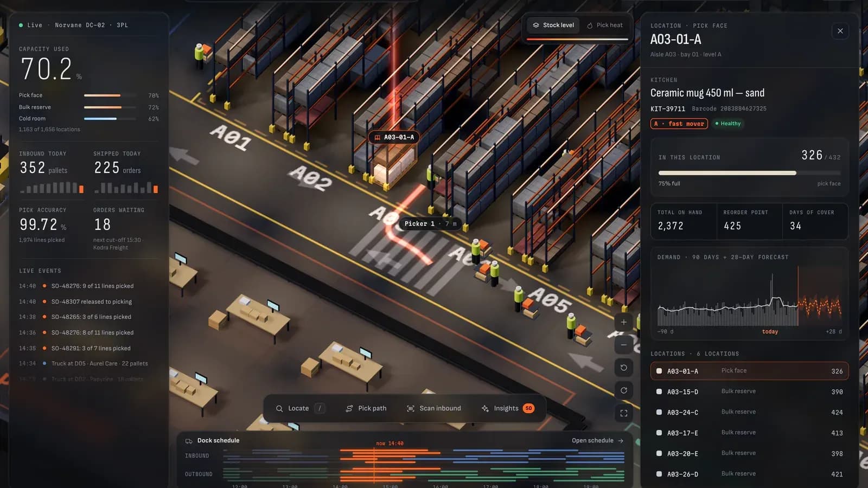Select location row A03-24-C
Viewport: 868px width, 488px height.
(x=749, y=412)
